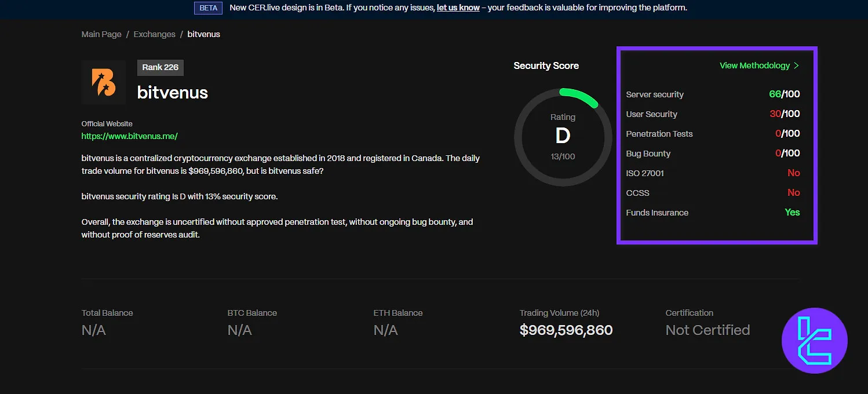
Task: Click the 30/100 User Security score
Action: pos(785,114)
